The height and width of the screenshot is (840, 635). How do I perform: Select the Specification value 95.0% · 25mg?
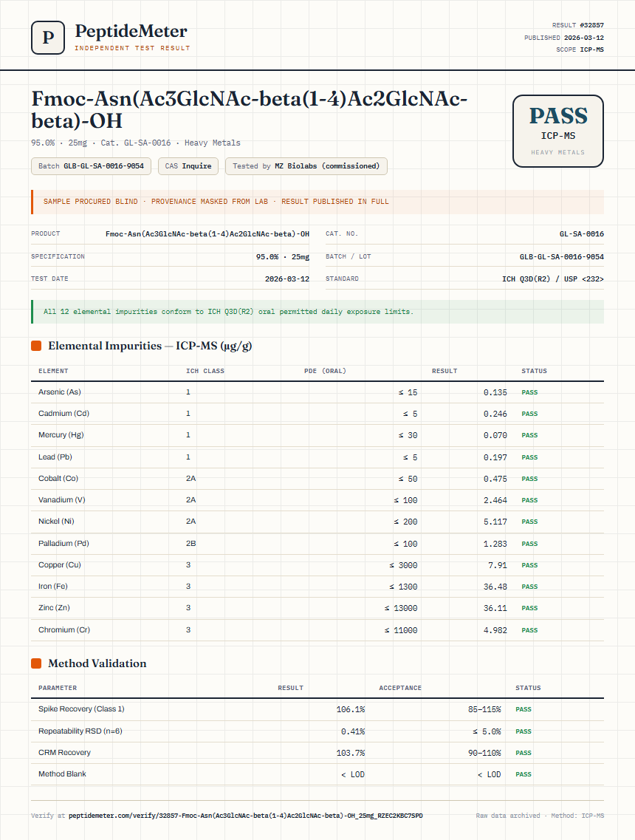point(283,257)
